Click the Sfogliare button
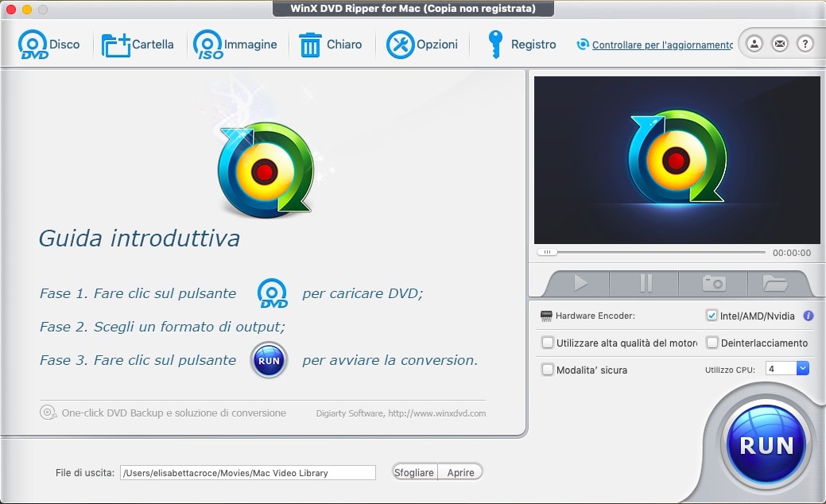Screen dimensions: 826x504 (x=414, y=472)
